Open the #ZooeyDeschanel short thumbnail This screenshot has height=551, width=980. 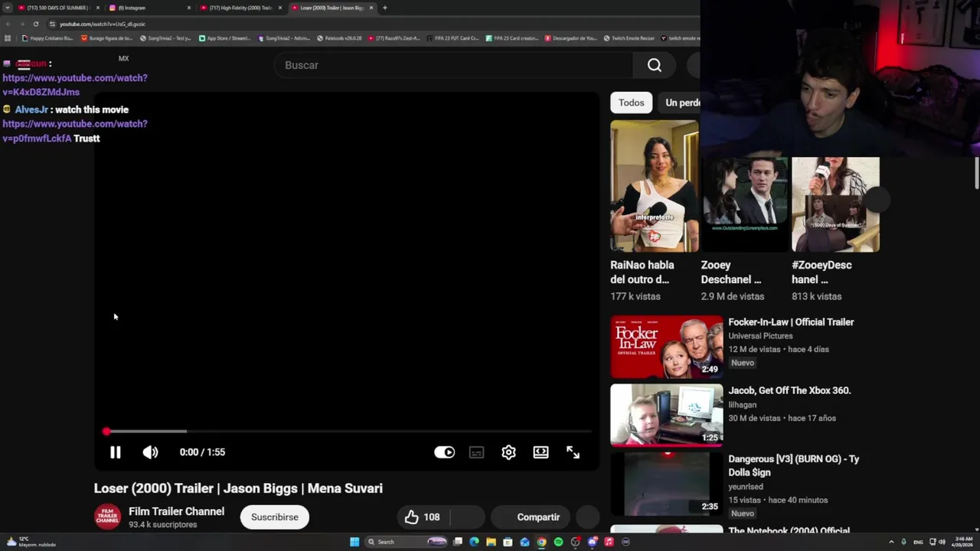point(835,205)
